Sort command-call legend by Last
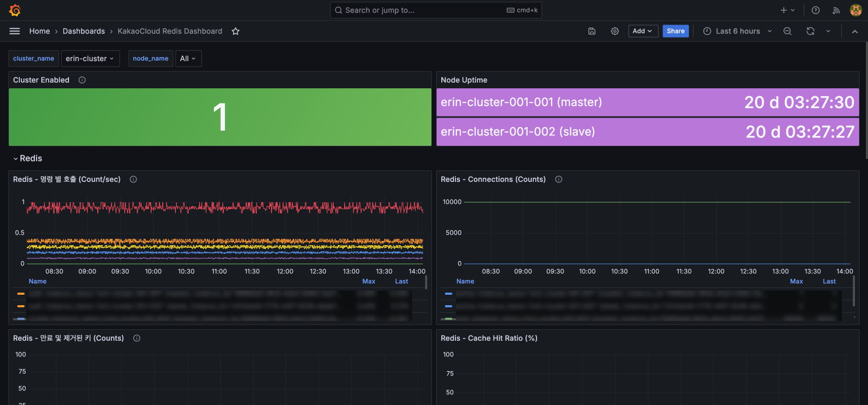The image size is (868, 405). click(x=402, y=281)
